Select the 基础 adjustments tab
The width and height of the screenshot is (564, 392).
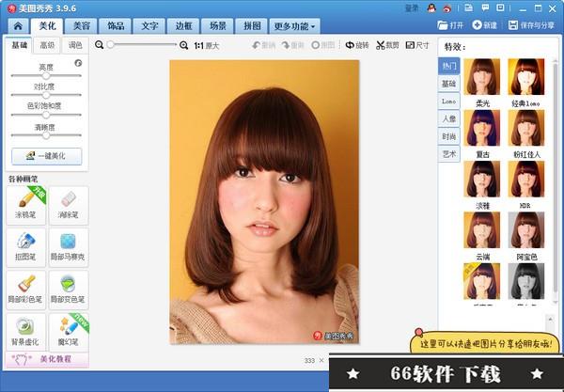tap(19, 45)
